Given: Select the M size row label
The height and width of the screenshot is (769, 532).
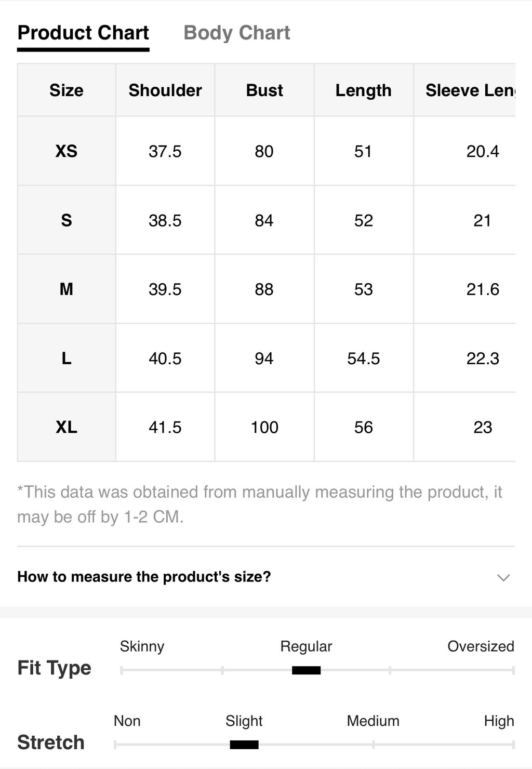Looking at the screenshot, I should (x=66, y=289).
